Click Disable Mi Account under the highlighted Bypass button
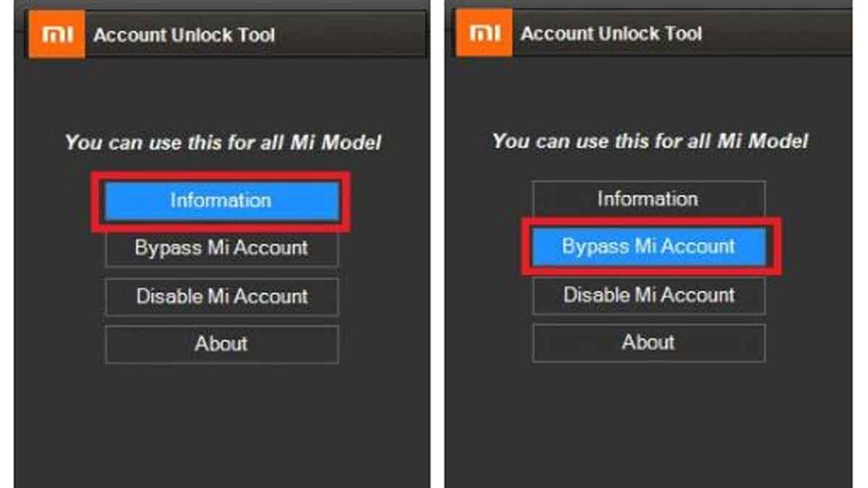The height and width of the screenshot is (488, 868). (649, 295)
